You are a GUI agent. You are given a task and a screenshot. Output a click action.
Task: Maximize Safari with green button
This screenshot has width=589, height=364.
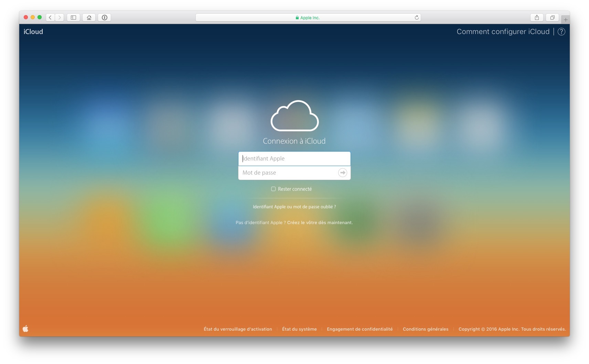40,17
